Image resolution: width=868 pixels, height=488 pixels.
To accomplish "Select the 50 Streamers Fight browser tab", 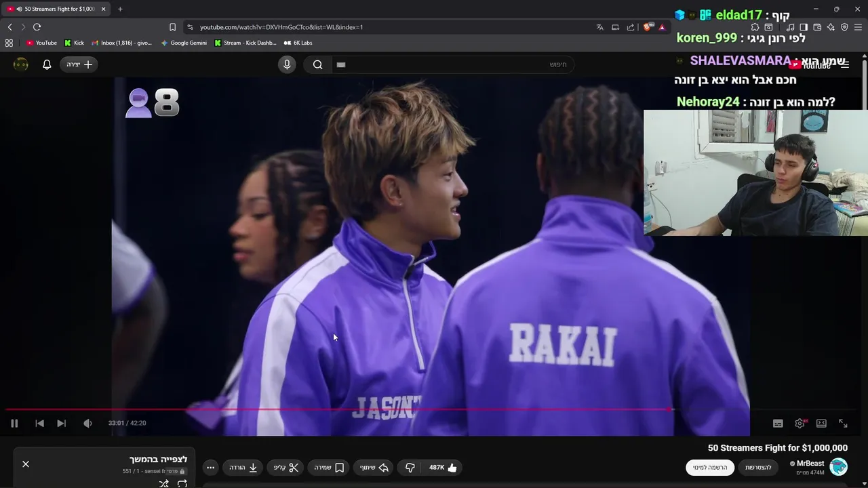I will pyautogui.click(x=54, y=9).
